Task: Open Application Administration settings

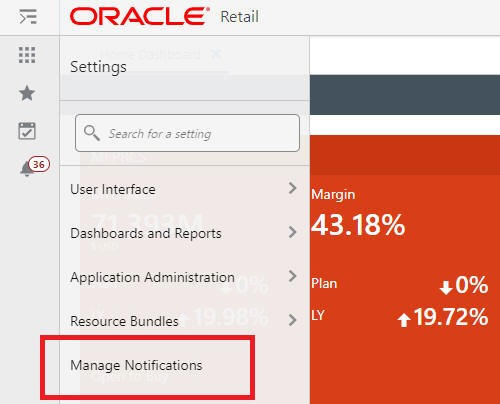Action: (184, 277)
